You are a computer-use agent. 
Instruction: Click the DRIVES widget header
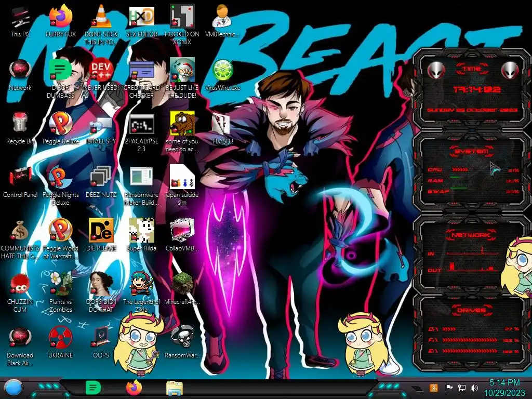coord(472,310)
